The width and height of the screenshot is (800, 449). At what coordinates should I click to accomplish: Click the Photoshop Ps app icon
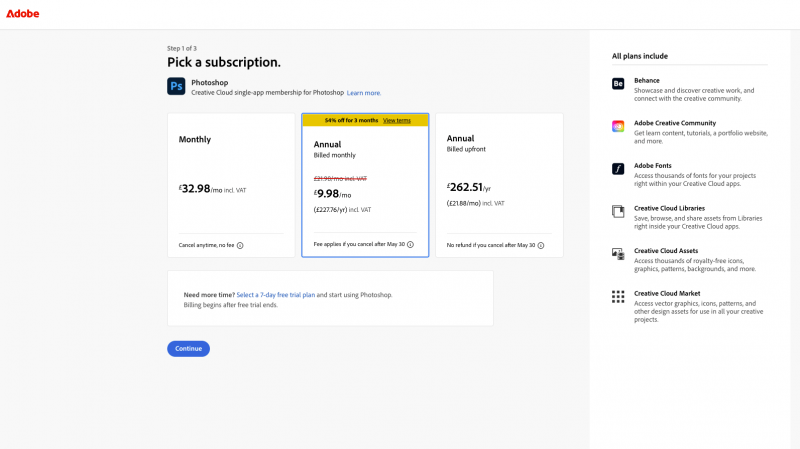[x=176, y=86]
